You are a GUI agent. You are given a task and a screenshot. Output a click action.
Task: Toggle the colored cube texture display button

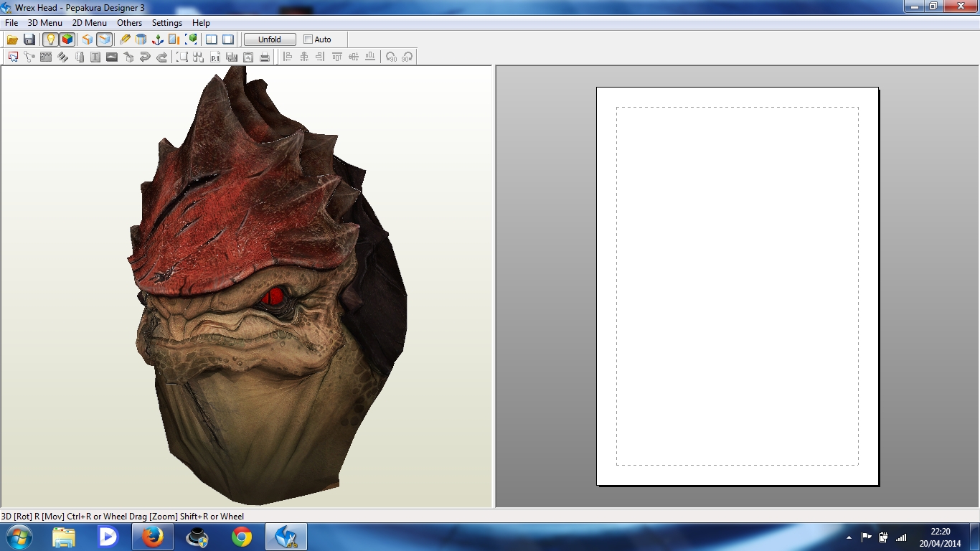(x=67, y=39)
